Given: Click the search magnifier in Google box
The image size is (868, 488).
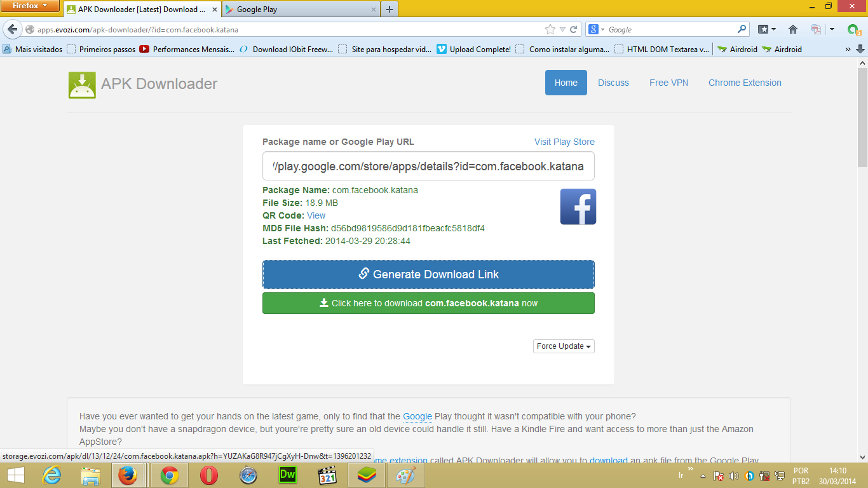Looking at the screenshot, I should pos(742,29).
